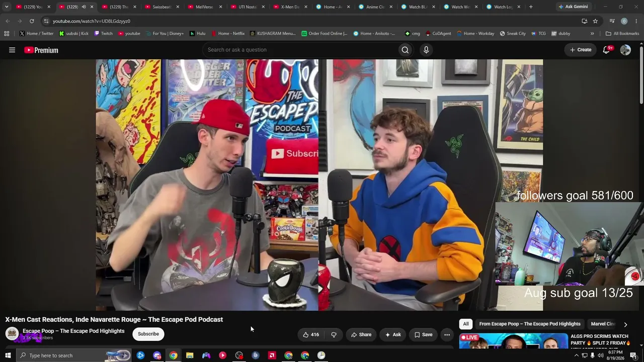Select 'From Escape Poop' filter chip
The width and height of the screenshot is (644, 362).
coord(530,324)
